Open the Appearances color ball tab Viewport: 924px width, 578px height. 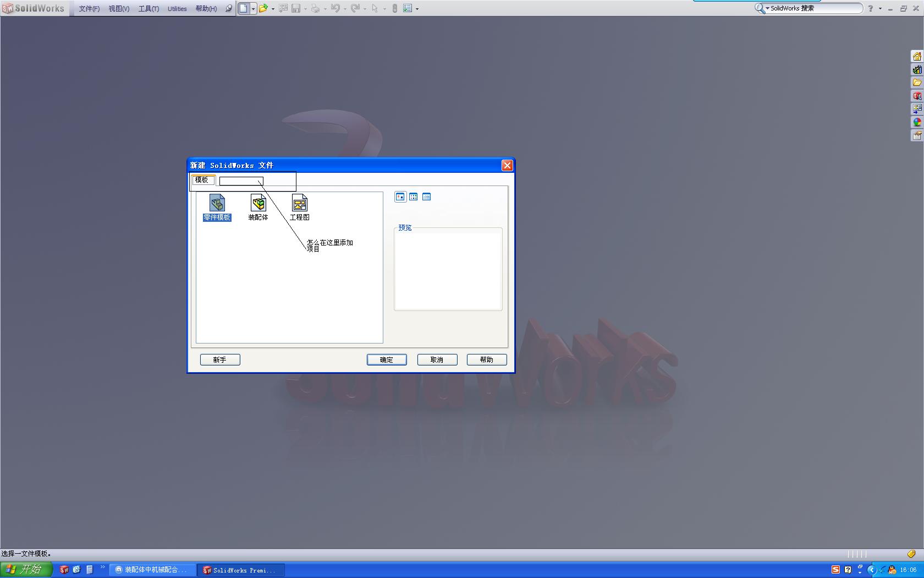coord(917,122)
